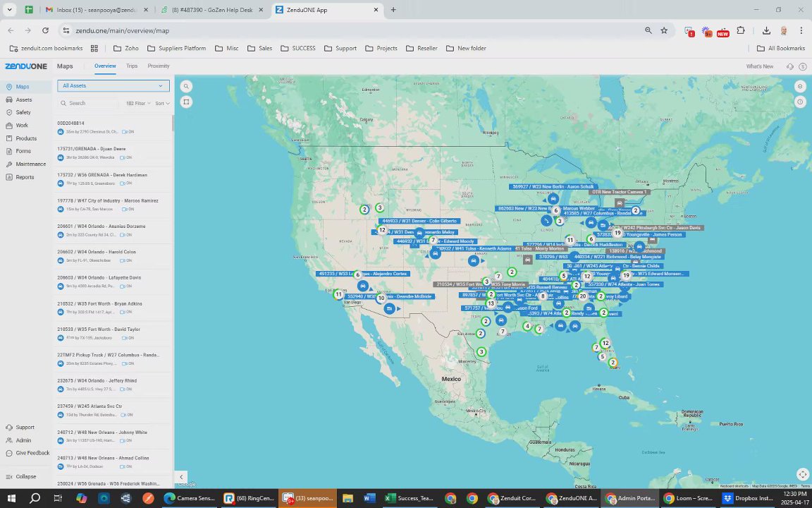The width and height of the screenshot is (812, 508).
Task: Click map label OTR New Tractor Camera 1
Action: coord(619,192)
